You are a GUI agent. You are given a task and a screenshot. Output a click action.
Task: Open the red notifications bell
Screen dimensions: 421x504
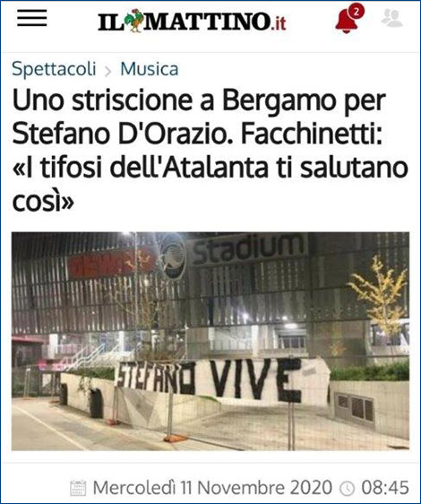tap(346, 22)
